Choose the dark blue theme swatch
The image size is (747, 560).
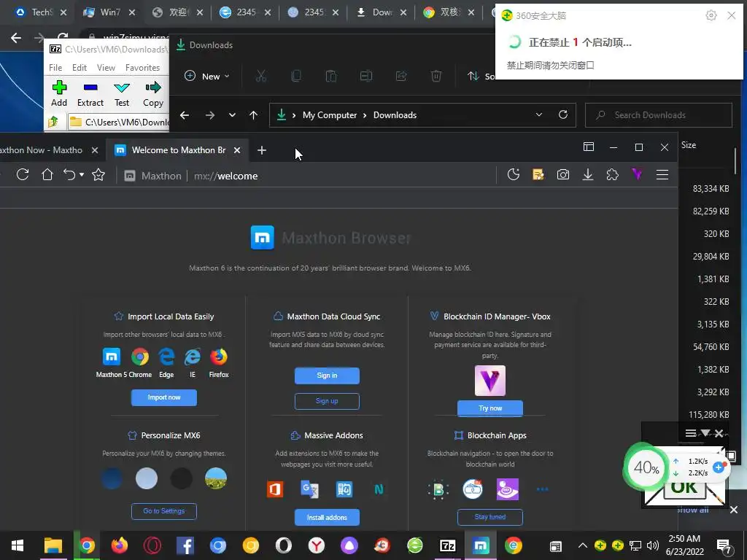[112, 478]
